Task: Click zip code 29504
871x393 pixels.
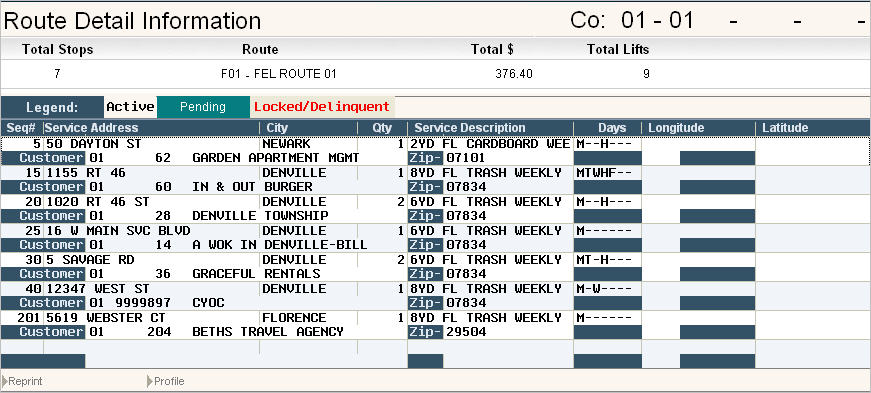Action: (466, 331)
